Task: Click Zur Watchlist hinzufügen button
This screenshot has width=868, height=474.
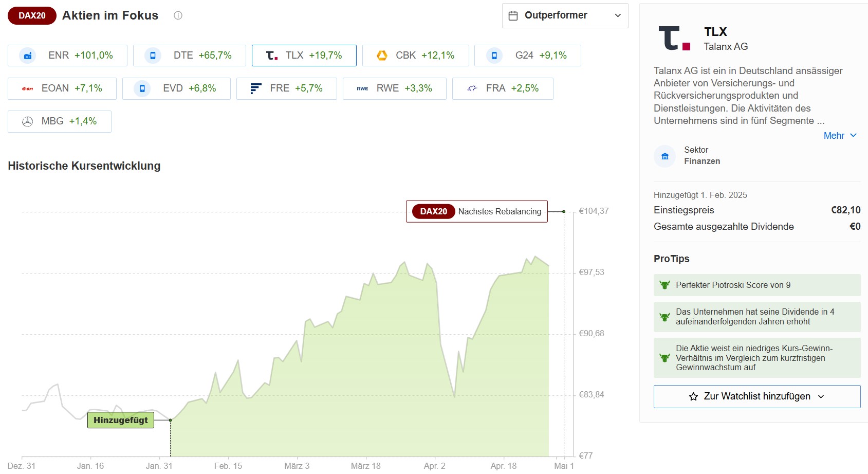Action: coord(757,396)
